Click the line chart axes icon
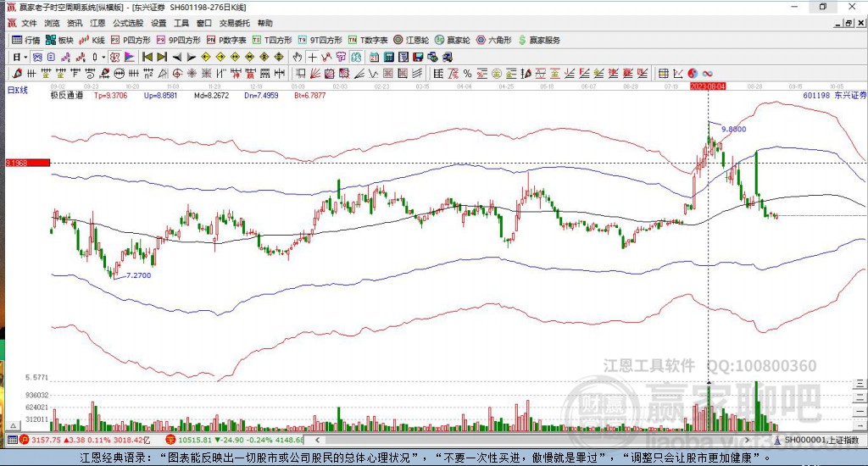 [x=678, y=73]
